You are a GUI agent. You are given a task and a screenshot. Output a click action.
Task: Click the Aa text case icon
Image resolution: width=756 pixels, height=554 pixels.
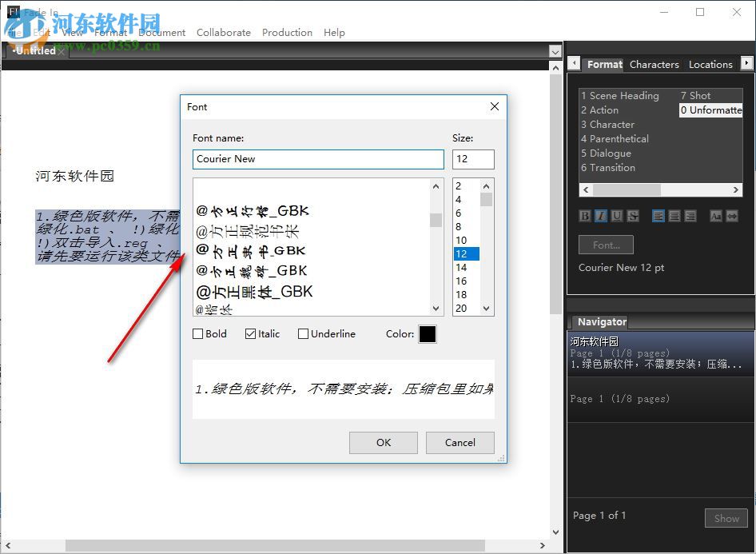coord(715,215)
